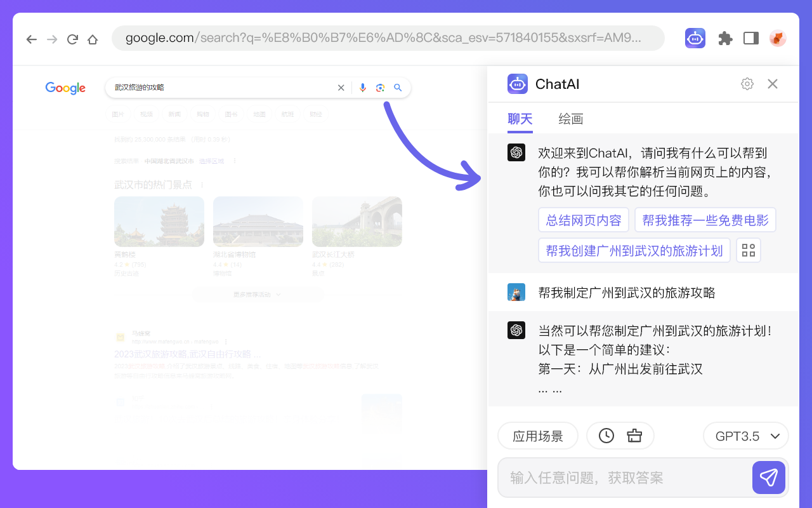Image resolution: width=812 pixels, height=508 pixels.
Task: Open the 黄鹤楼 attraction thumbnail
Action: (x=159, y=222)
